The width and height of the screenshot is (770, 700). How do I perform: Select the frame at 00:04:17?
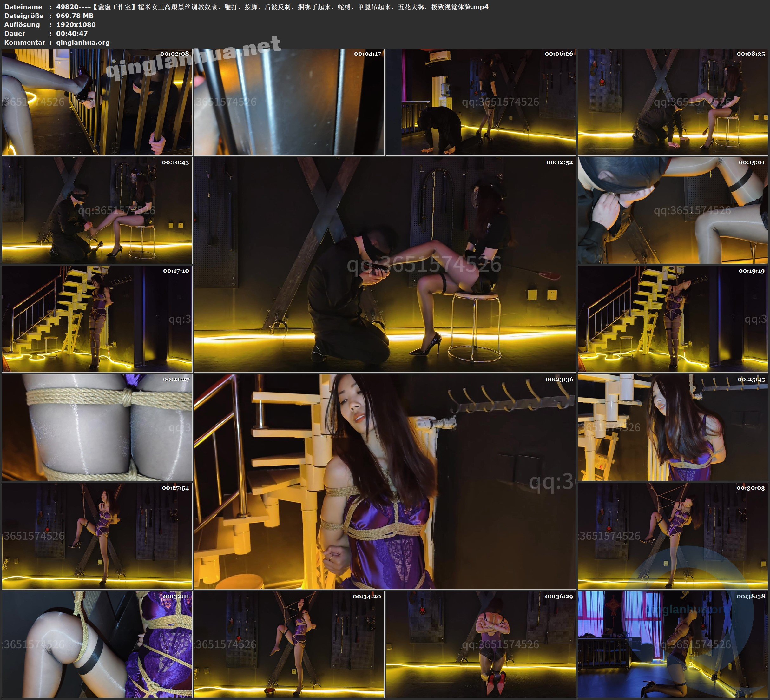tap(289, 102)
